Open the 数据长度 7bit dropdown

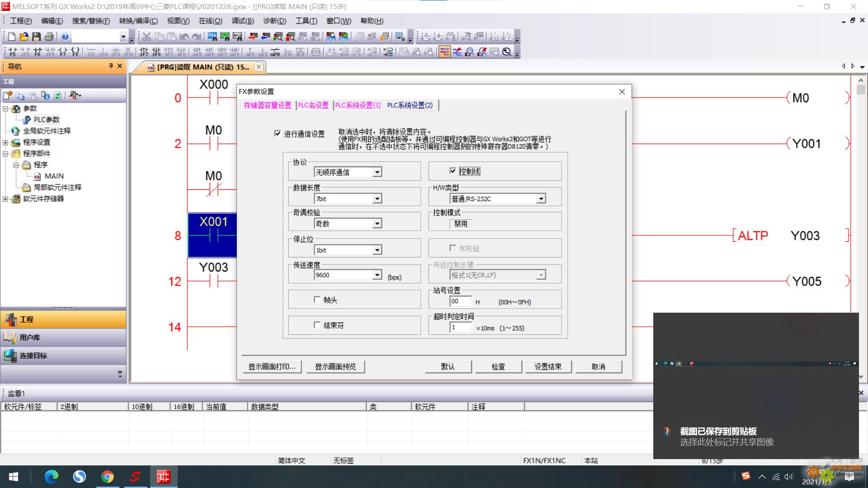click(x=377, y=199)
